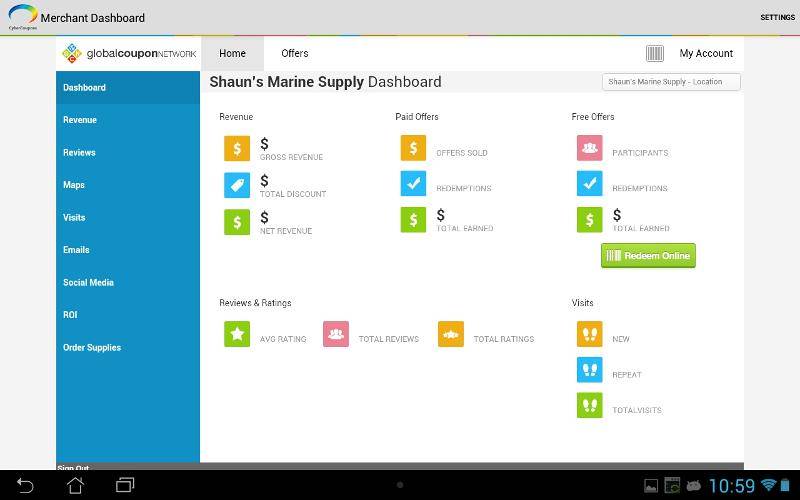
Task: Click the Total Reviews people icon
Action: (x=336, y=334)
